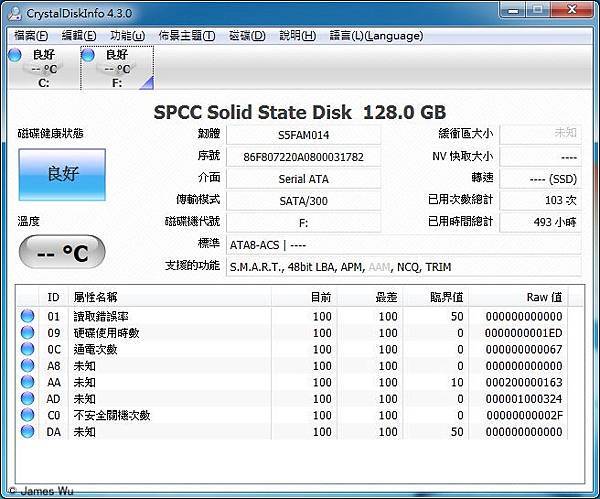The image size is (600, 499).
Task: Select the 硬碟使用時數 attribute row
Action: click(x=293, y=333)
